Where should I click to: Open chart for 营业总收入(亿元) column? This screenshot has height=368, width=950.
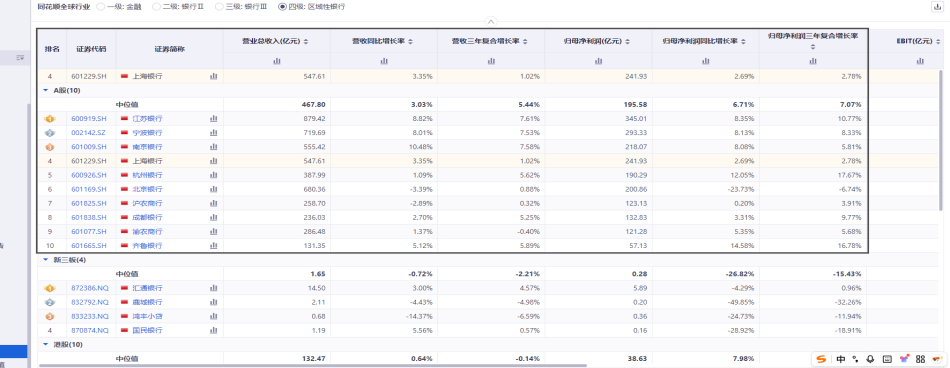[276, 61]
